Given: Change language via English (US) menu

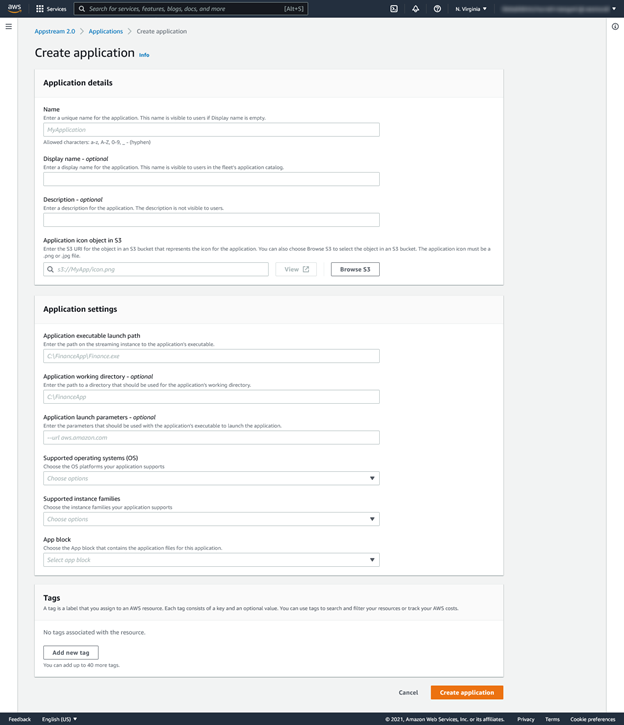Looking at the screenshot, I should coord(59,719).
